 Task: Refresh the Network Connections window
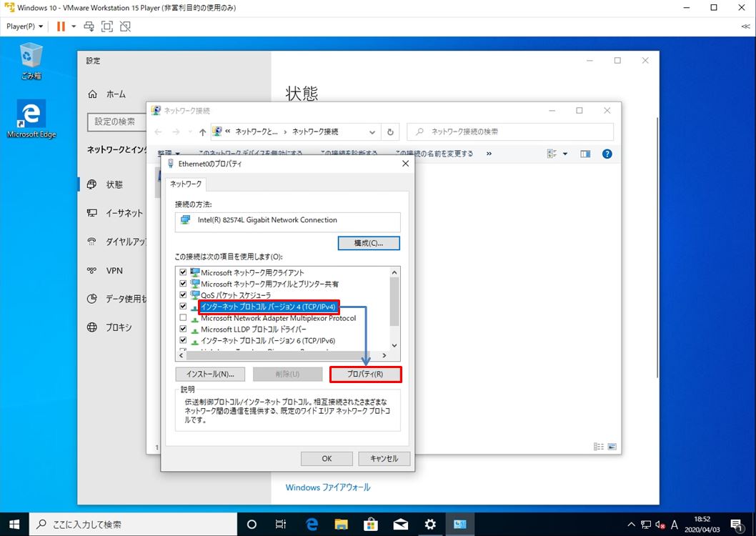pyautogui.click(x=391, y=132)
